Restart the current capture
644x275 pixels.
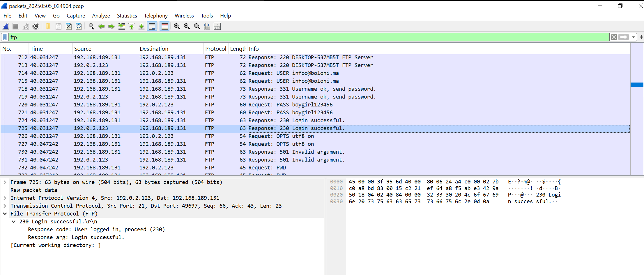26,26
